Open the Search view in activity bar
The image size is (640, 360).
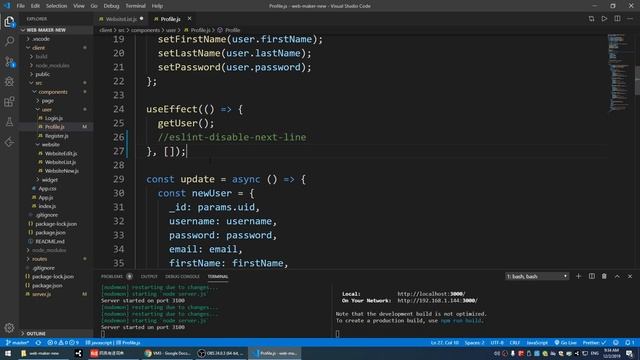coord(9,41)
